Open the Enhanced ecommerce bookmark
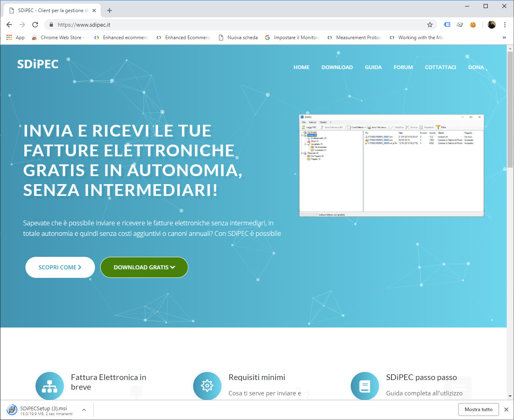This screenshot has height=420, width=514. tap(121, 38)
